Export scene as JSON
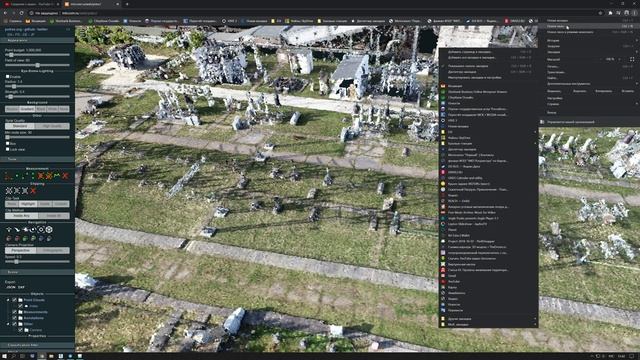The height and width of the screenshot is (360, 640). [x=11, y=287]
